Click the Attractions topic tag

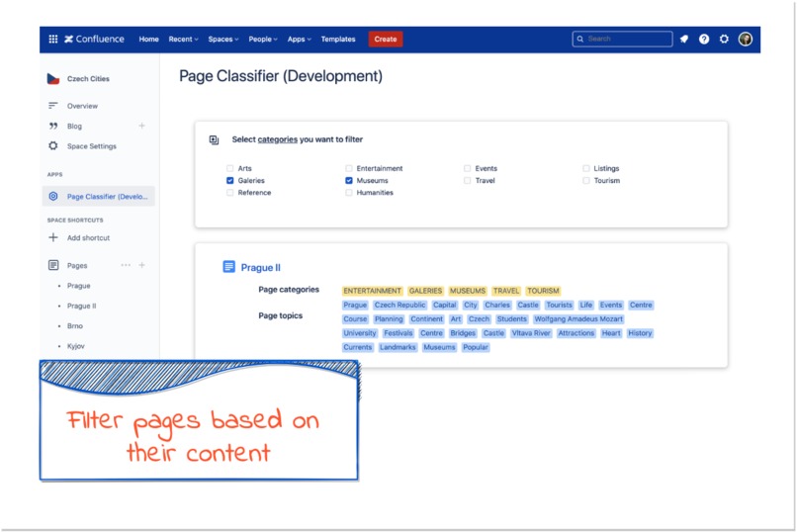point(576,333)
